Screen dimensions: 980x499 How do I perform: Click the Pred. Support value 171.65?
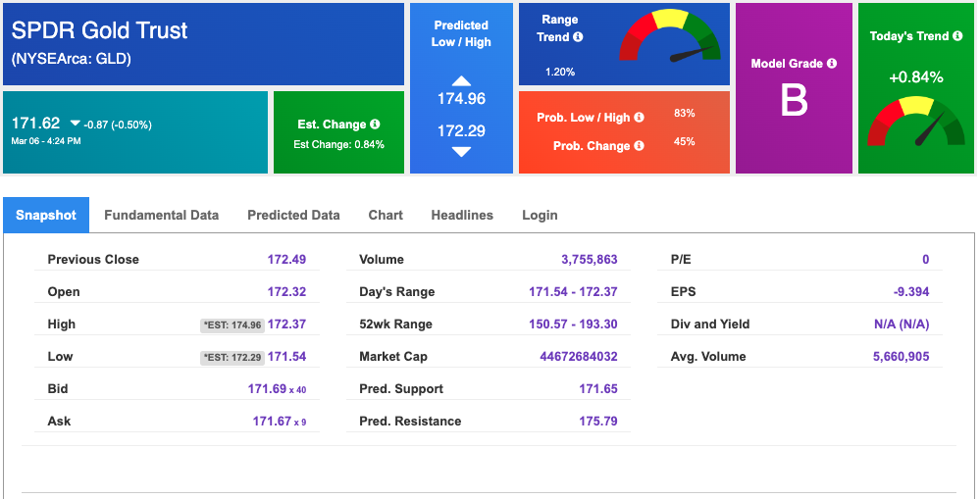[x=598, y=389]
